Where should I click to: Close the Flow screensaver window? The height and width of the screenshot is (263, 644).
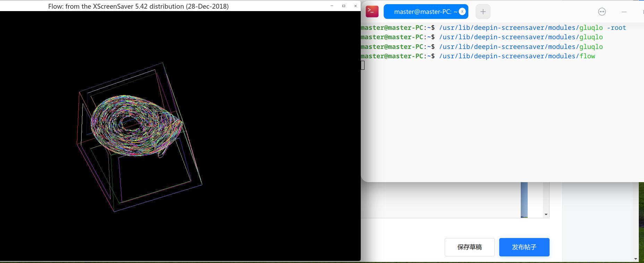click(356, 6)
